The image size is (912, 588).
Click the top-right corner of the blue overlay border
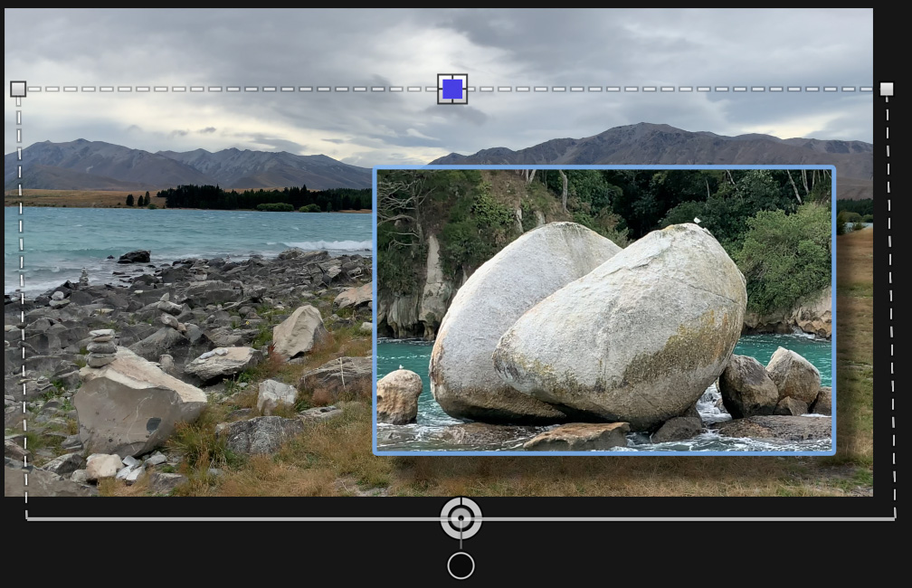833,168
